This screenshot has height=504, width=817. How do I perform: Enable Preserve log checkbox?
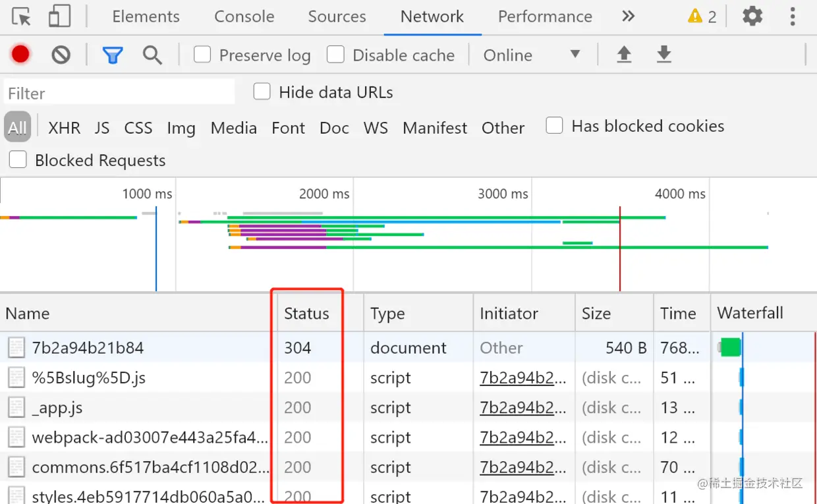pyautogui.click(x=202, y=55)
